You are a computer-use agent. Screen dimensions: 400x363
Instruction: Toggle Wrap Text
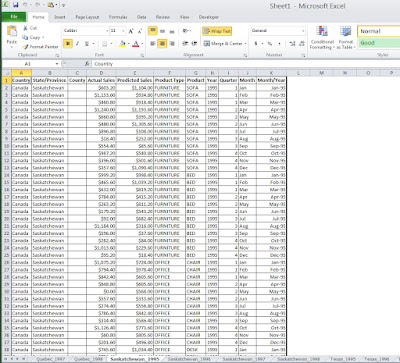click(x=217, y=31)
